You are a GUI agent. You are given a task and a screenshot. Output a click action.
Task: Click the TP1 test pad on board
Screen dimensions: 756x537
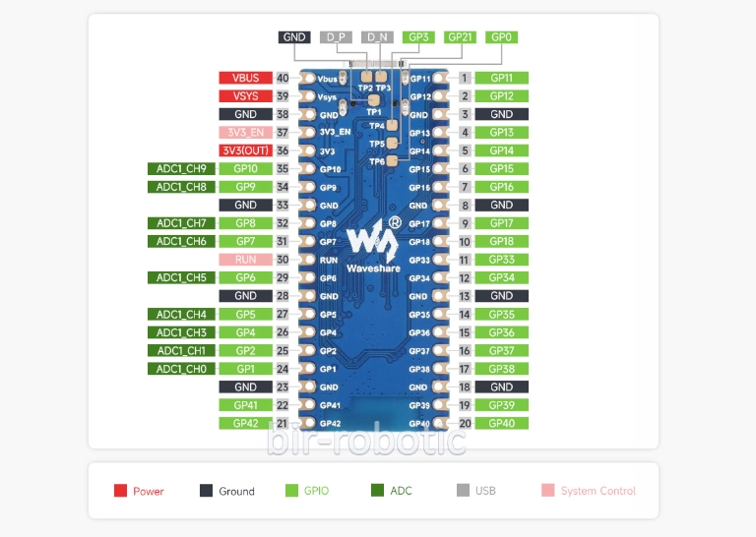click(x=374, y=100)
